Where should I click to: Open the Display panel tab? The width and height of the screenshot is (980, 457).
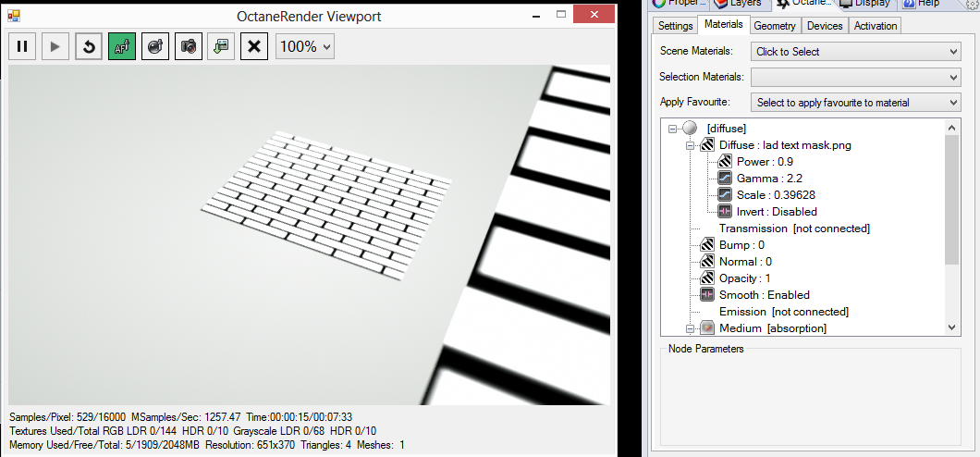coord(866,4)
